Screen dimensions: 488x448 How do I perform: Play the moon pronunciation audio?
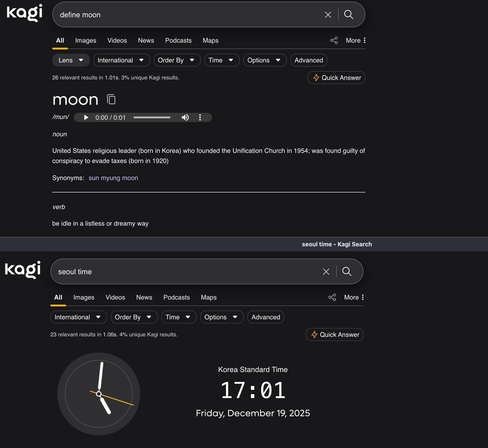(x=85, y=117)
